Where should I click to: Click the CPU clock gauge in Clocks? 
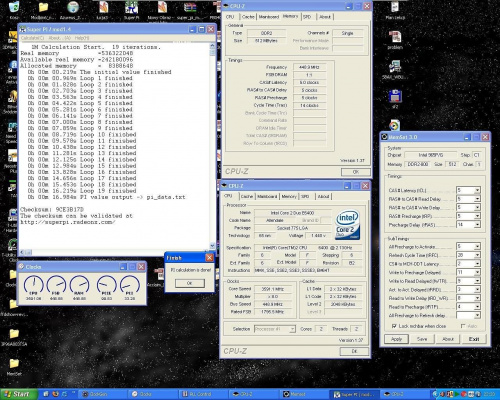click(x=33, y=285)
